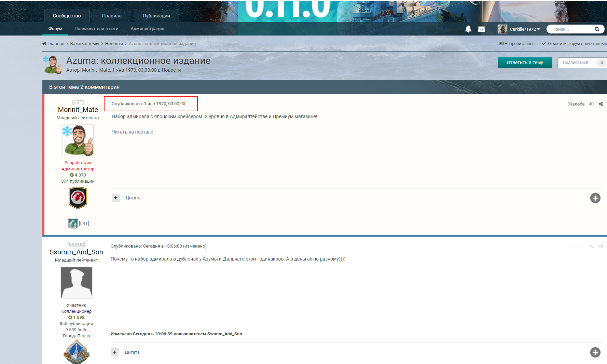Expand Carkiller1972 user menu
The width and height of the screenshot is (607, 364).
tap(519, 29)
